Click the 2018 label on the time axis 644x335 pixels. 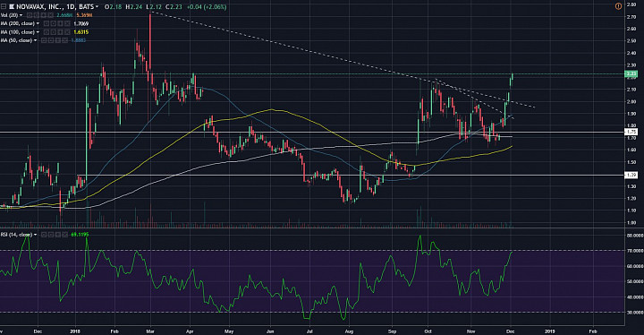click(75, 331)
